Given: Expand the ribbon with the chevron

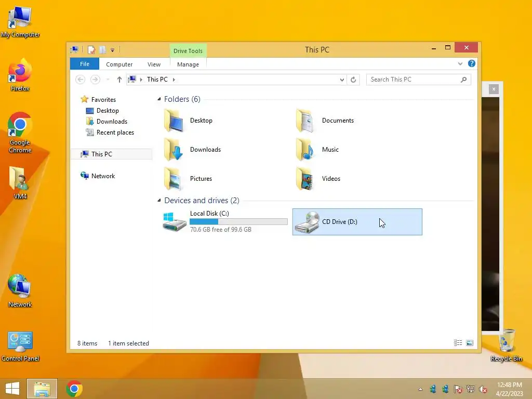Looking at the screenshot, I should [460, 64].
